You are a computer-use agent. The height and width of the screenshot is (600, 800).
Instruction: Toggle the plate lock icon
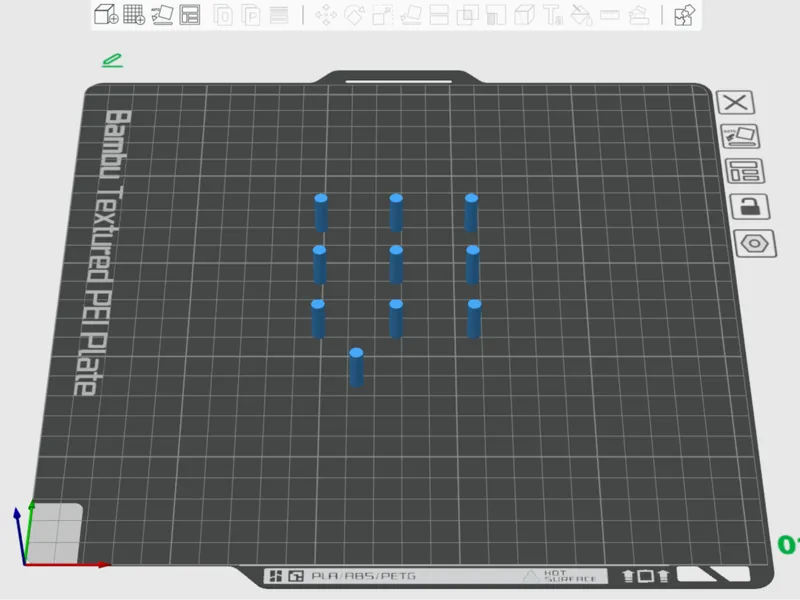[750, 207]
